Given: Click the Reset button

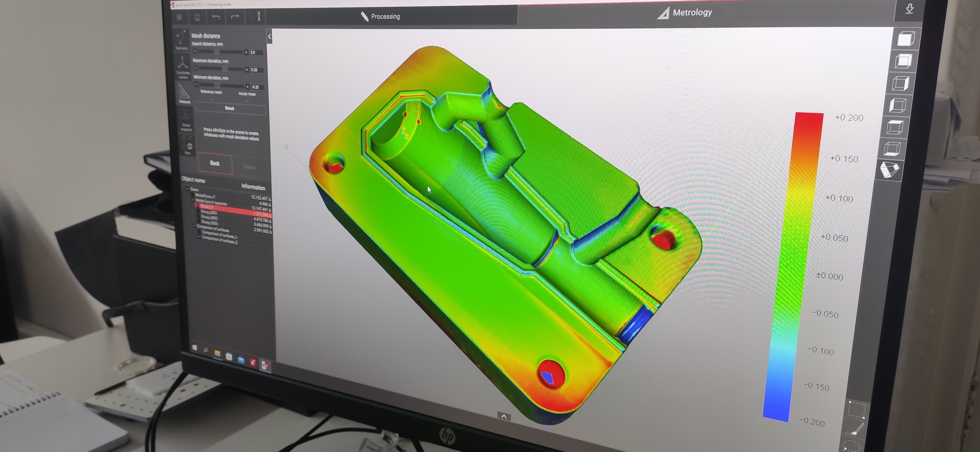Looking at the screenshot, I should tap(230, 108).
